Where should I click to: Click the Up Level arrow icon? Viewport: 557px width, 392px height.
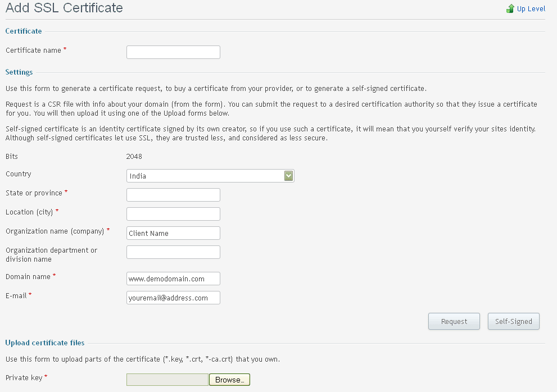[510, 8]
